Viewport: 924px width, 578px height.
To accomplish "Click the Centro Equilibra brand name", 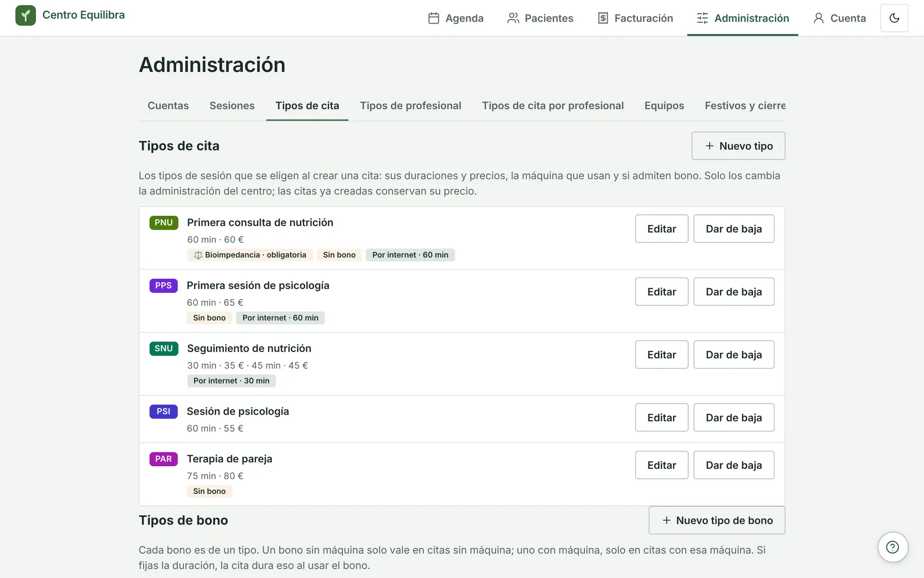I will coord(83,15).
